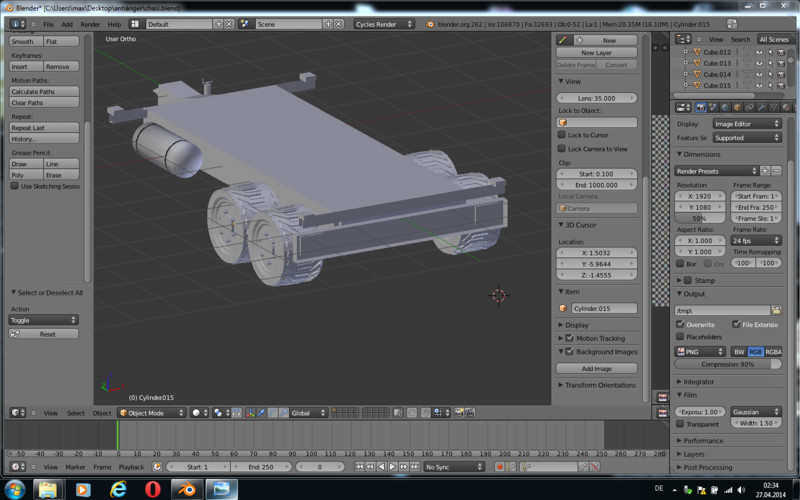
Task: Toggle the Motion Tracking checkbox
Action: pos(570,338)
